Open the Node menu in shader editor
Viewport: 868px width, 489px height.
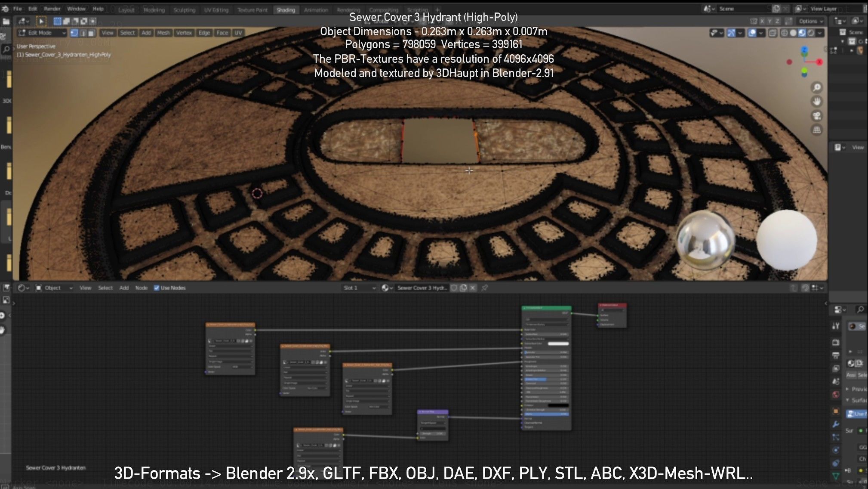141,288
